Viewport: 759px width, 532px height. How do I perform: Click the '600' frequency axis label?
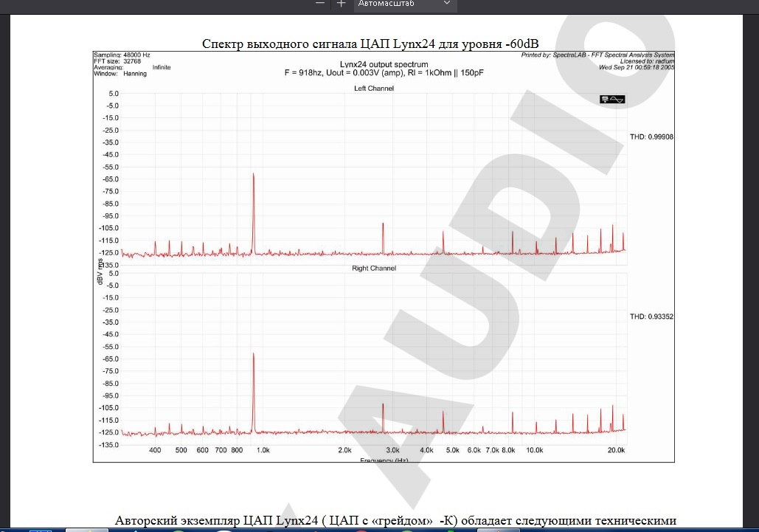(x=202, y=450)
